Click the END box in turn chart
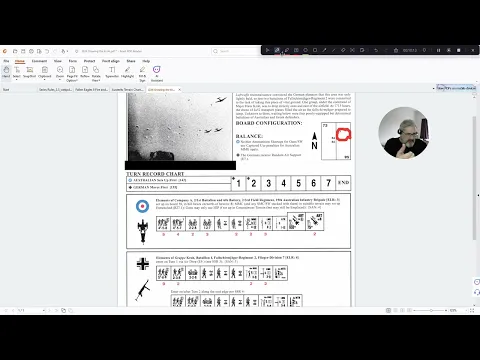 point(343,183)
